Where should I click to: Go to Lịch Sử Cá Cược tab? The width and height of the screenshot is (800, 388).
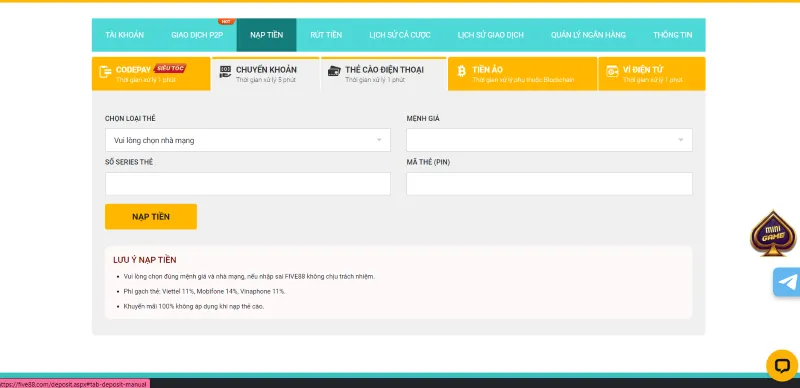pyautogui.click(x=399, y=35)
